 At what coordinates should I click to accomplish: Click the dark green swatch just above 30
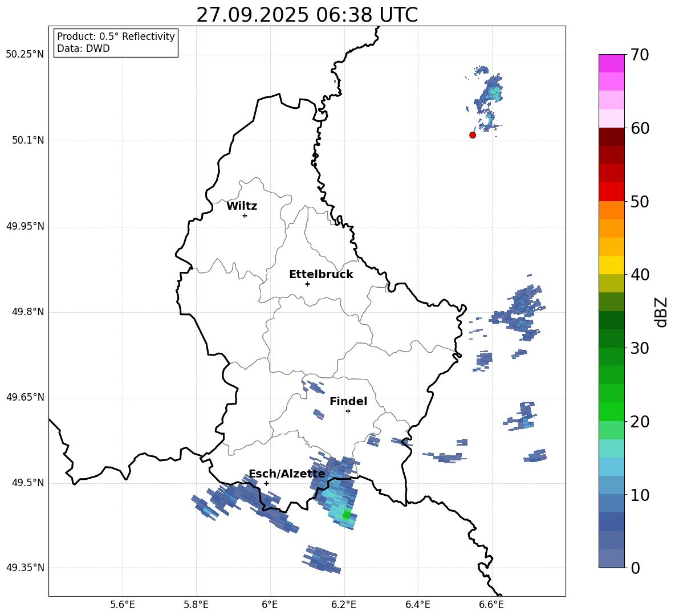[x=611, y=338]
